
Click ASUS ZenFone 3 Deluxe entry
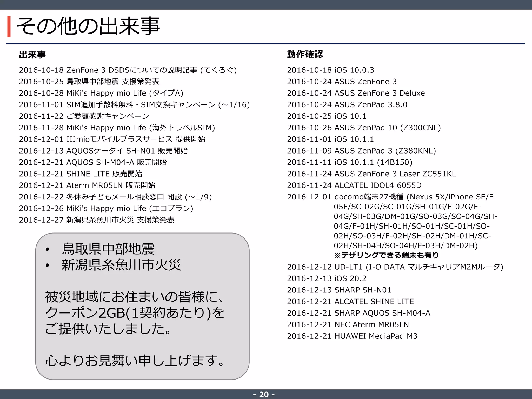[356, 93]
